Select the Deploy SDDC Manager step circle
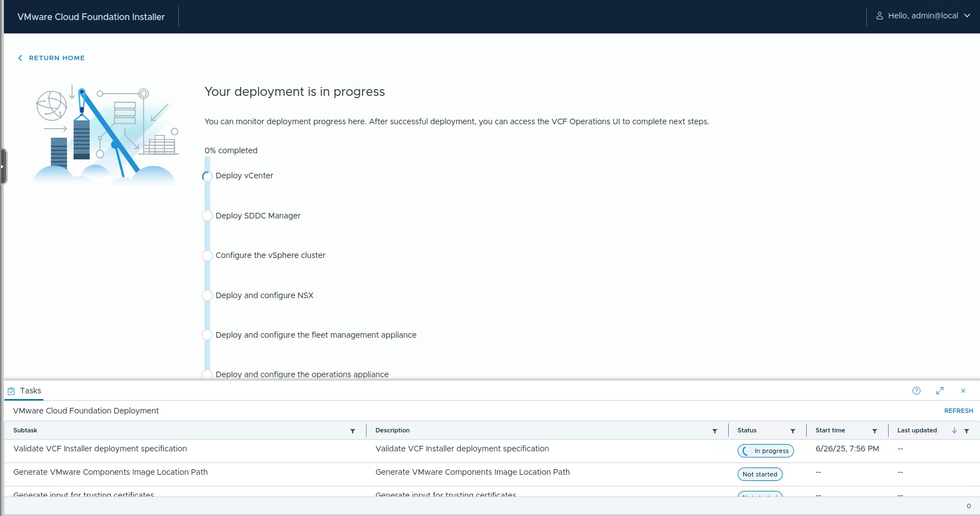 [207, 216]
